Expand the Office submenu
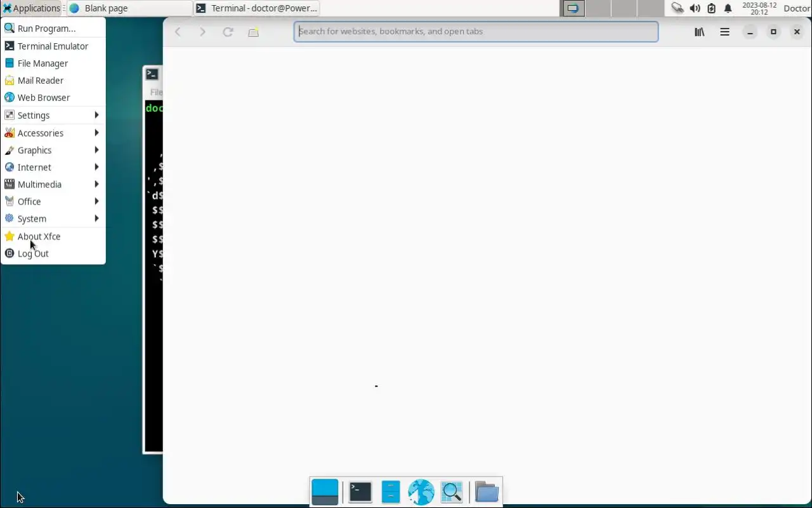Viewport: 812px width, 508px height. (53, 201)
